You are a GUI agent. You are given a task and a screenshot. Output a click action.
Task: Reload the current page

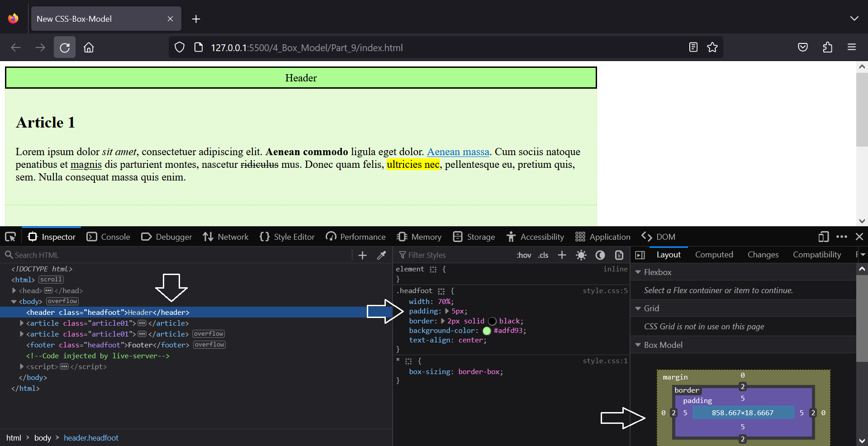65,47
